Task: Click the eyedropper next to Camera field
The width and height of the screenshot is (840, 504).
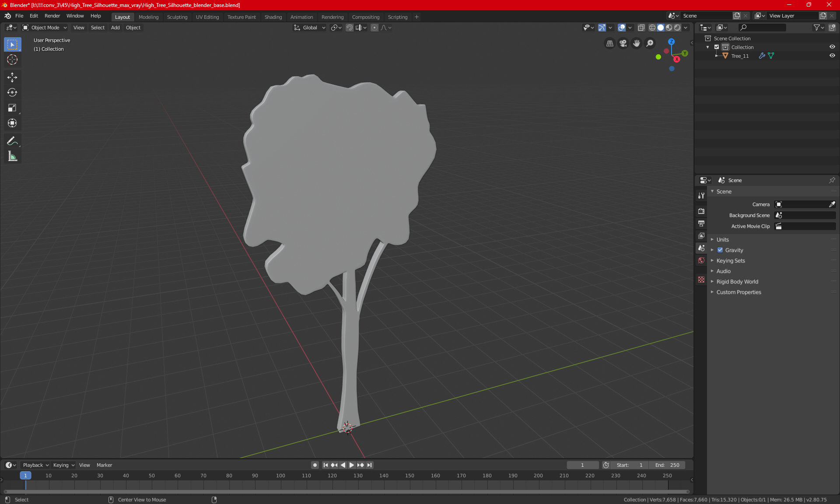Action: click(x=832, y=204)
